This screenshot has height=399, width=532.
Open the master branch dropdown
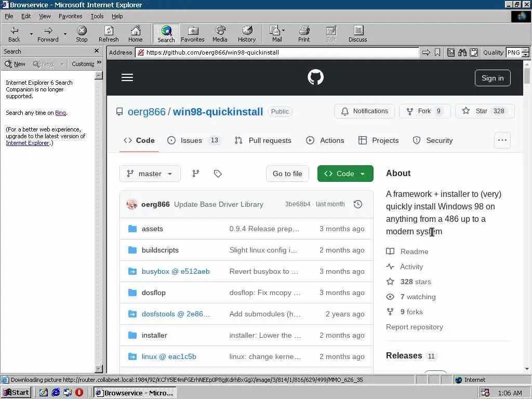point(150,174)
